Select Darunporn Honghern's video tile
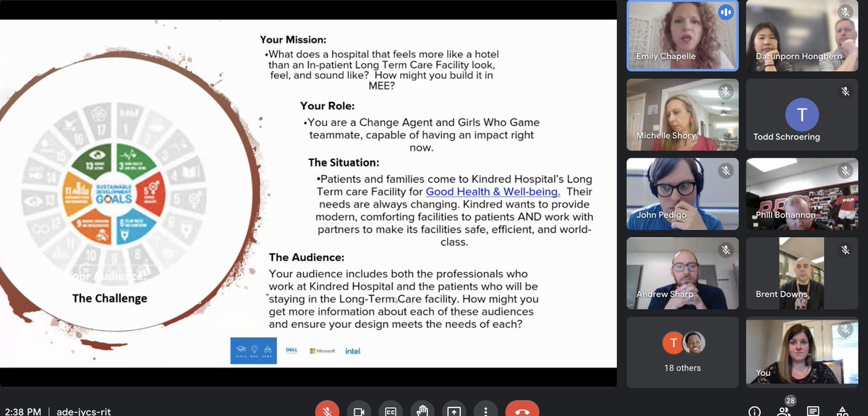The image size is (868, 416). [x=801, y=35]
